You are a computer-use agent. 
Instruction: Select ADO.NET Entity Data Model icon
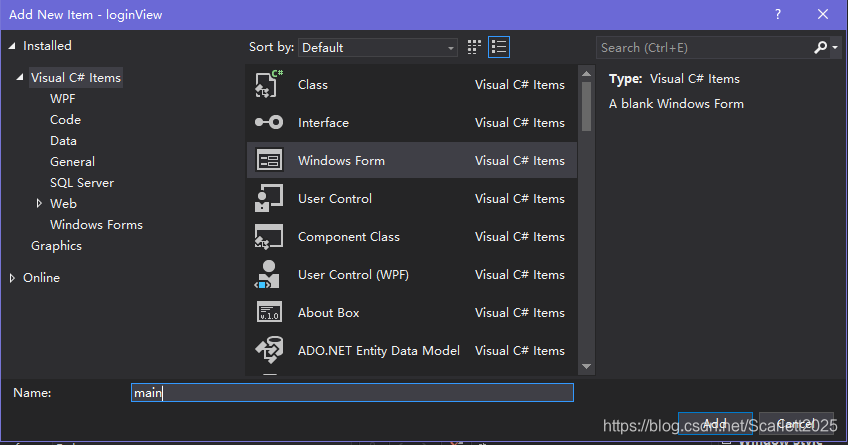pos(269,350)
